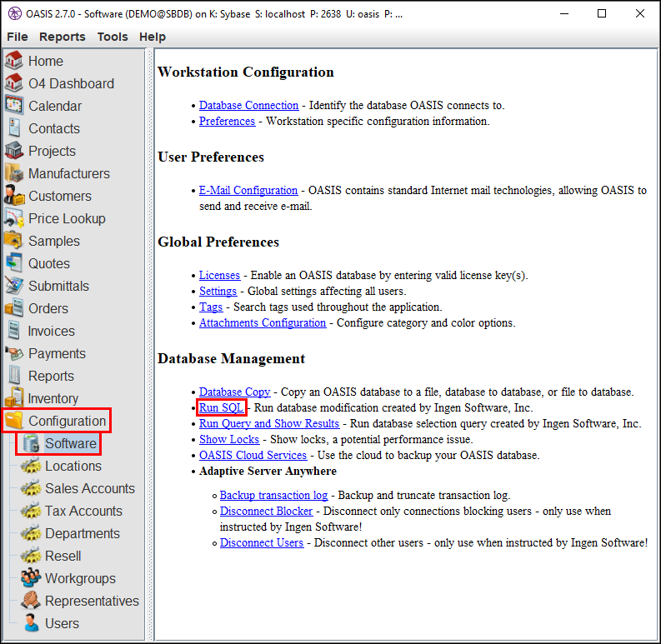Select the Projects label in sidebar
This screenshot has width=661, height=644.
[x=52, y=151]
